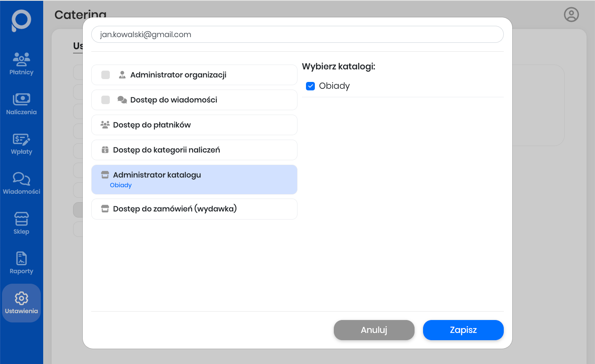Image resolution: width=595 pixels, height=364 pixels.
Task: Open user profile account icon
Action: tap(571, 15)
